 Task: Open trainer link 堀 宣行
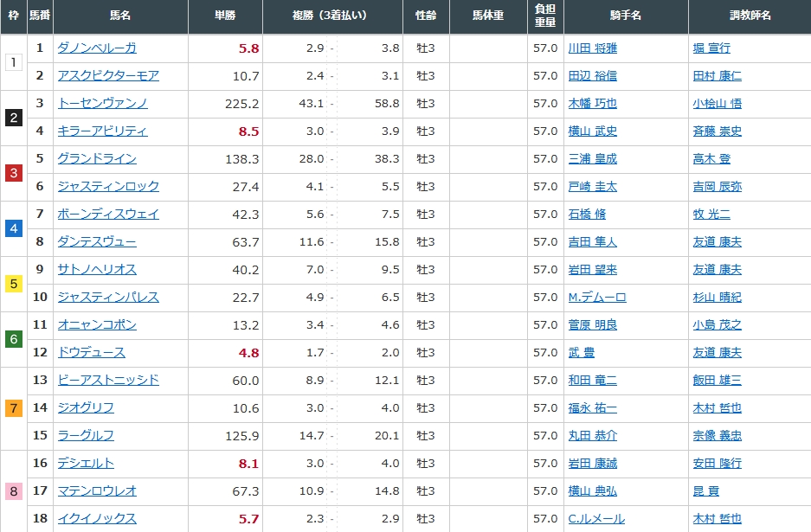[x=711, y=48]
